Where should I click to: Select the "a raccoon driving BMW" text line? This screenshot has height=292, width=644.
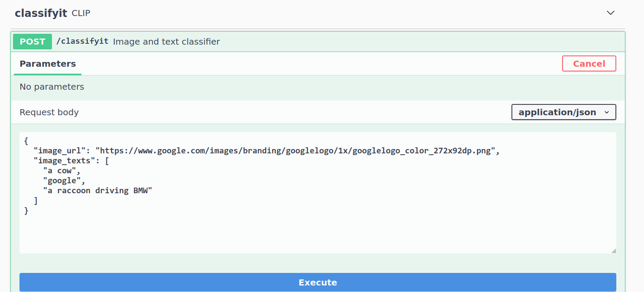click(97, 190)
